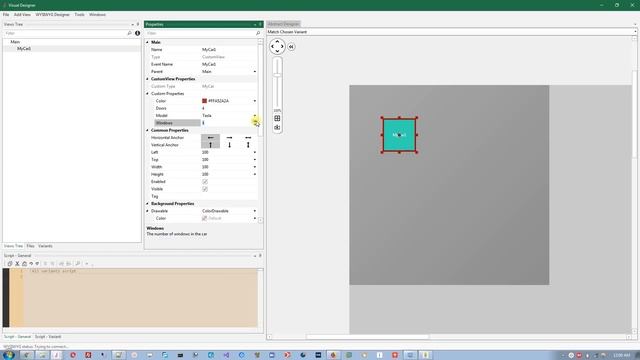Click the search icon in Views Tree filter
This screenshot has height=360, width=640.
pyautogui.click(x=129, y=33)
